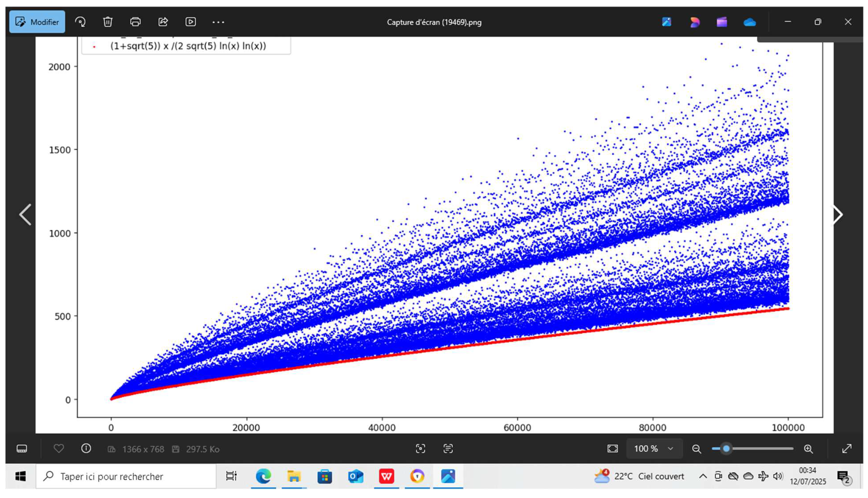Share the screenshot

point(163,21)
